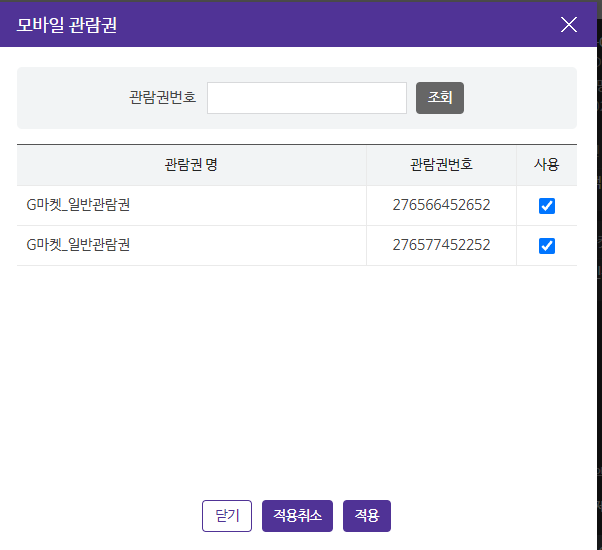Select G마켓_일반관람권 name in second row
The height and width of the screenshot is (550, 602).
[78, 245]
